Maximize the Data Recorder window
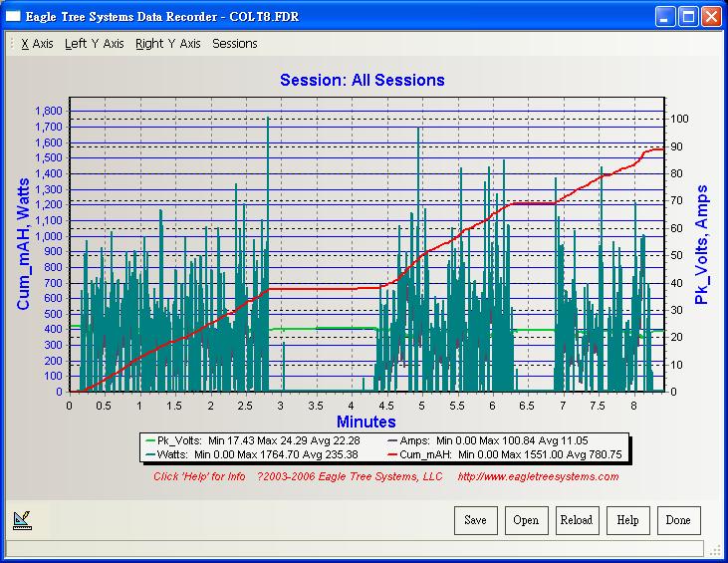Screen dimensions: 728x563 click(687, 16)
